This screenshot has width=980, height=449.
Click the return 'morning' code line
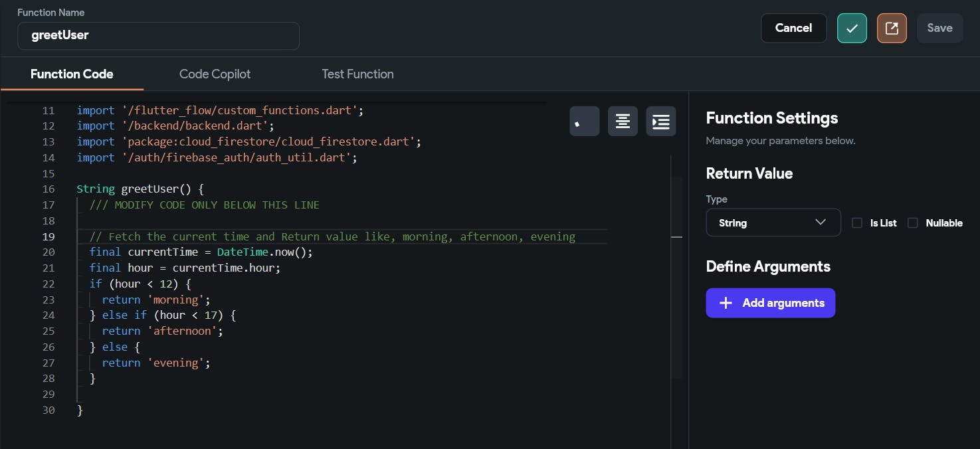coord(156,300)
